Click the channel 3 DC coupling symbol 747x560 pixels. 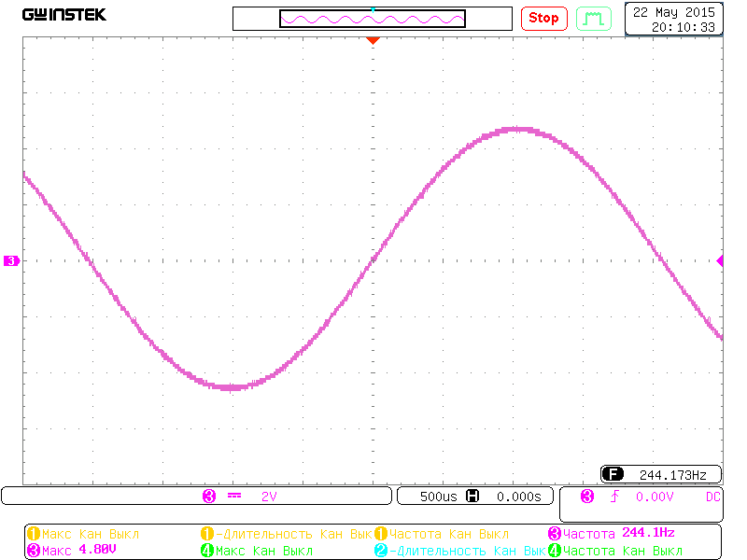pyautogui.click(x=234, y=497)
